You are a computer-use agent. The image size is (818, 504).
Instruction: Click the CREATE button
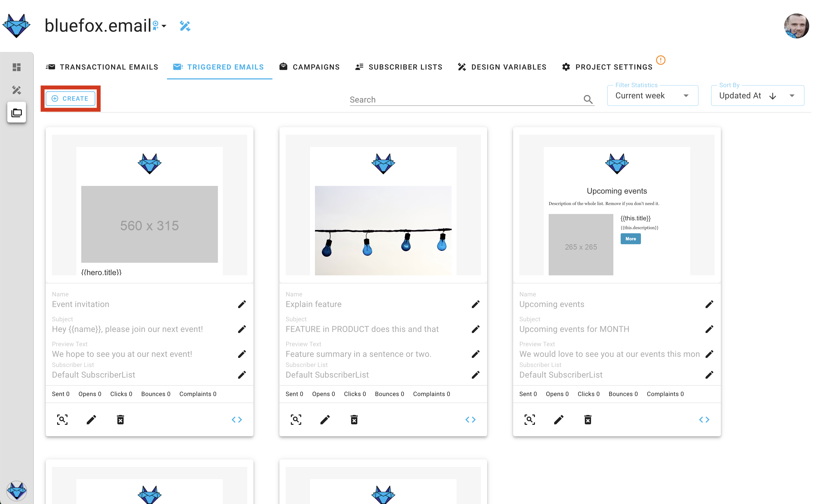[x=71, y=98]
